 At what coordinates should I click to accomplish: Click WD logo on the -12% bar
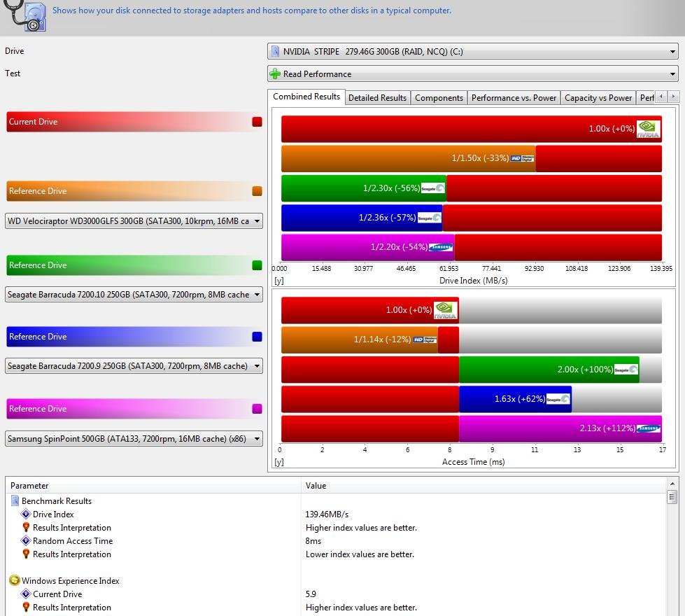point(425,339)
